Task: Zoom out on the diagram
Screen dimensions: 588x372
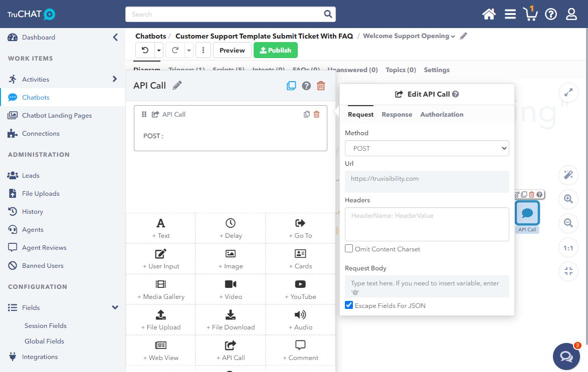Action: point(568,223)
